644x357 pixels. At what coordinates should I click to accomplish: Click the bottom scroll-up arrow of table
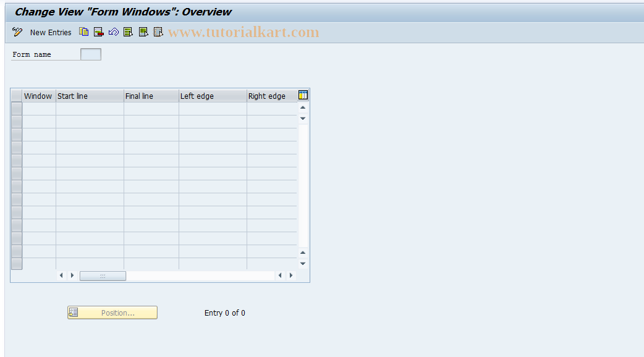click(303, 253)
